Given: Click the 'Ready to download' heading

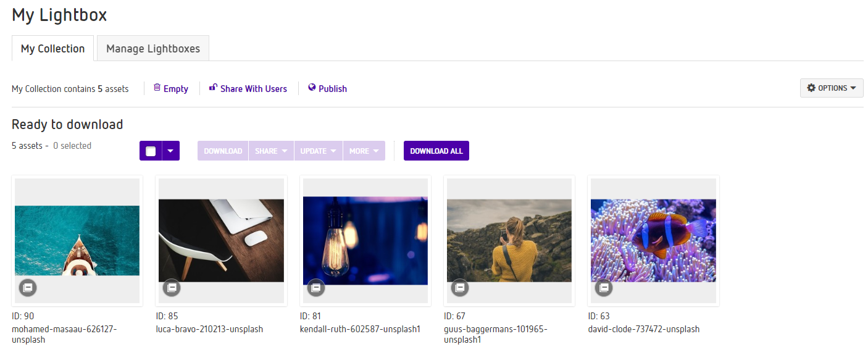Looking at the screenshot, I should click(x=67, y=124).
